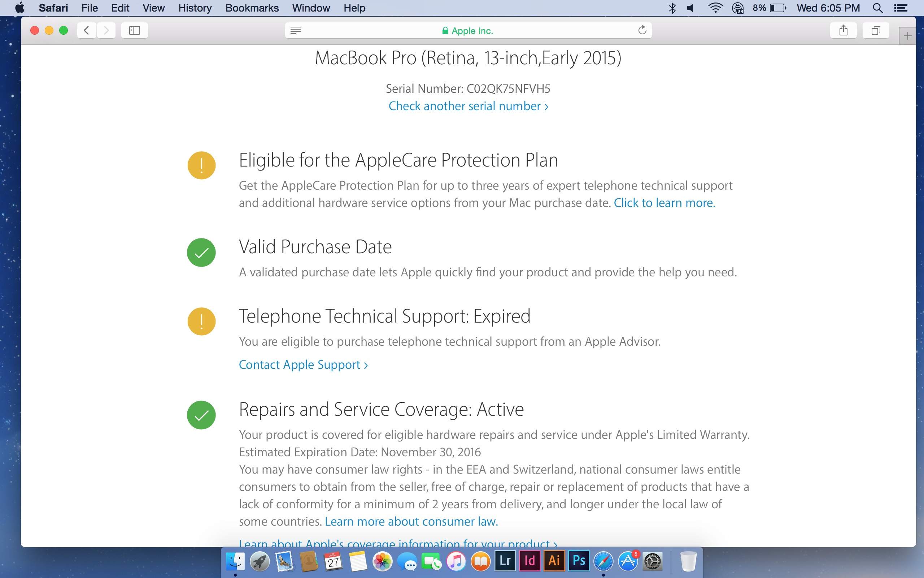Go forward with the Safari forward arrow
The width and height of the screenshot is (924, 578).
click(106, 30)
